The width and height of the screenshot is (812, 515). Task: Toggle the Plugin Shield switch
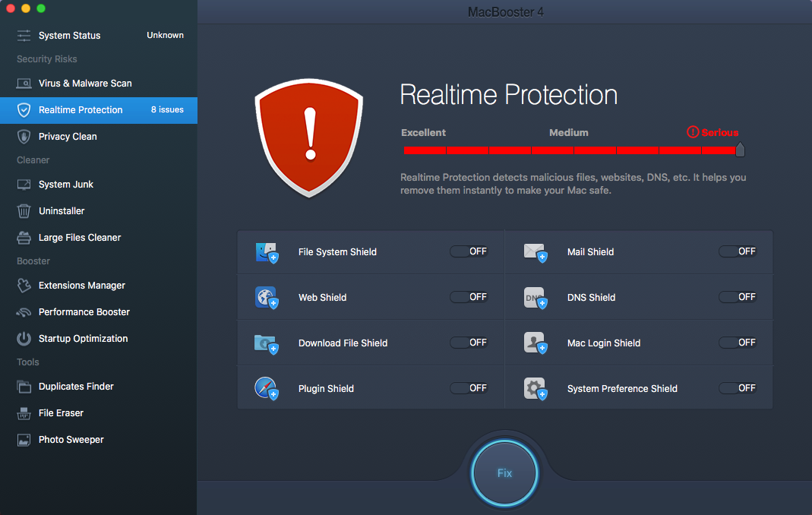click(x=469, y=388)
